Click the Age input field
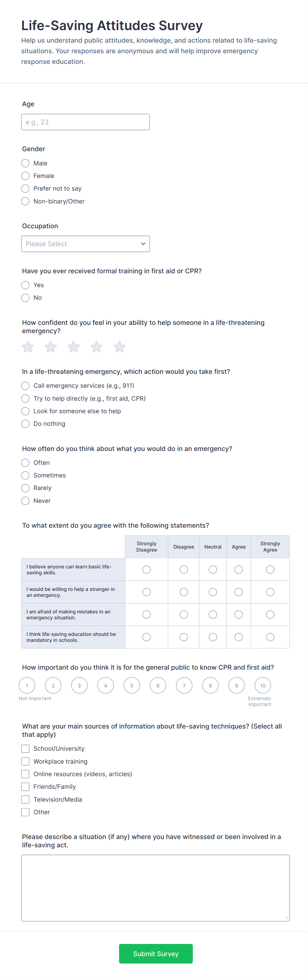 click(x=85, y=122)
